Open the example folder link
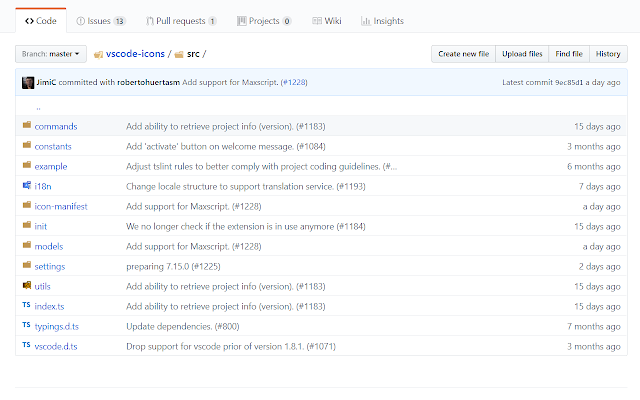 point(51,167)
